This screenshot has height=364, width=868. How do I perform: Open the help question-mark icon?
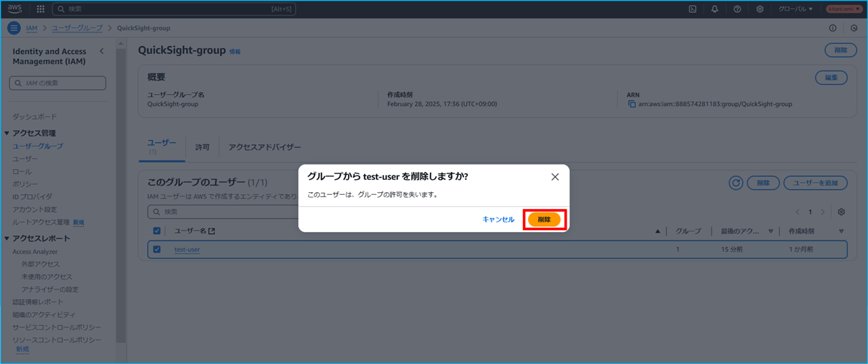[737, 9]
